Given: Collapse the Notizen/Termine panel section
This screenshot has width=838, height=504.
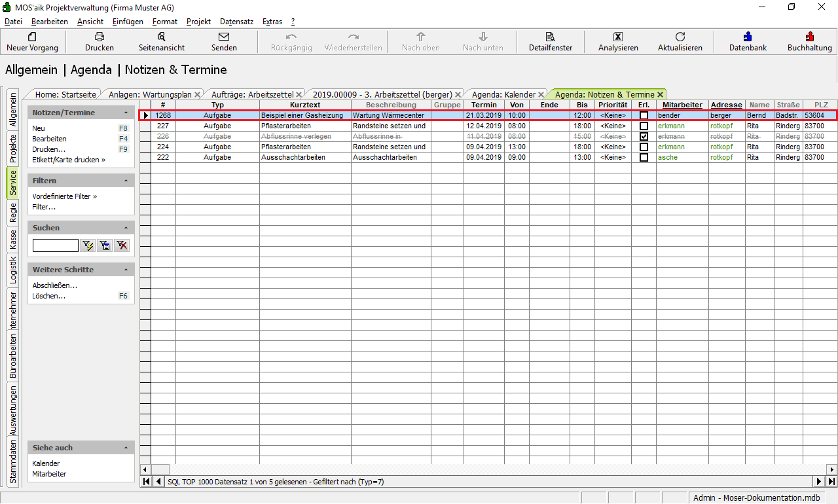Looking at the screenshot, I should click(x=126, y=113).
